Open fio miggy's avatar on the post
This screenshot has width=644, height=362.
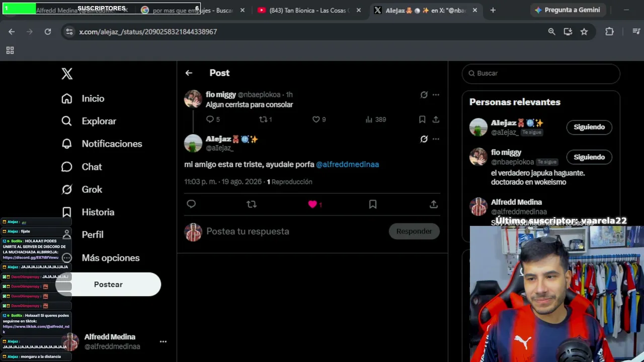193,99
